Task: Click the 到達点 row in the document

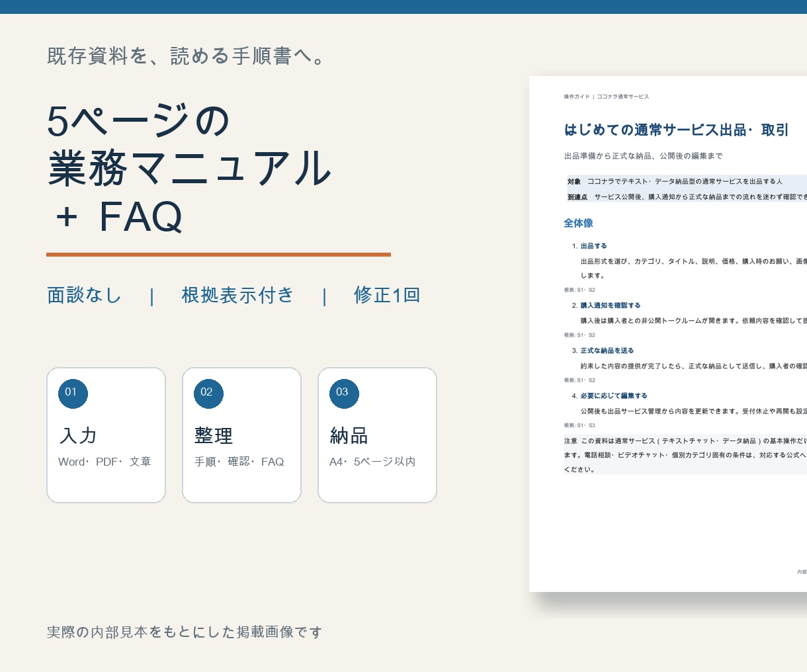Action: (x=687, y=197)
